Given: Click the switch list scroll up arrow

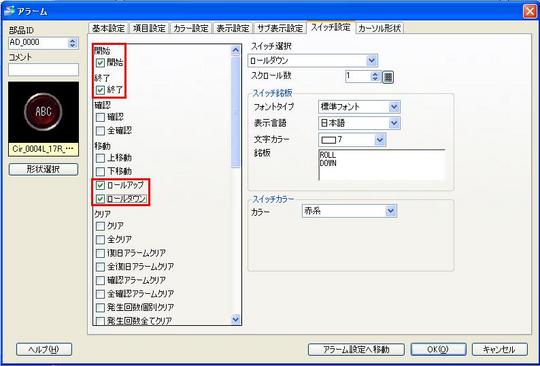Looking at the screenshot, I should 236,51.
